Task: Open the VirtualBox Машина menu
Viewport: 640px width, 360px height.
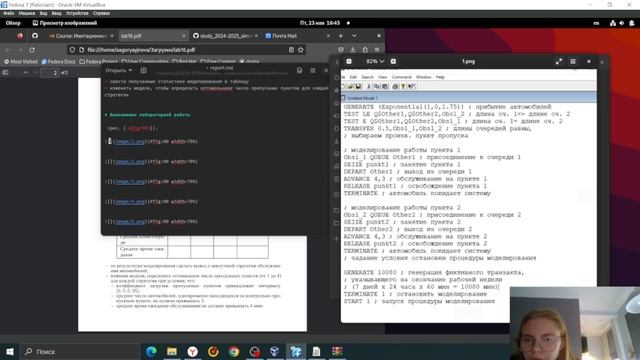Action: point(27,13)
